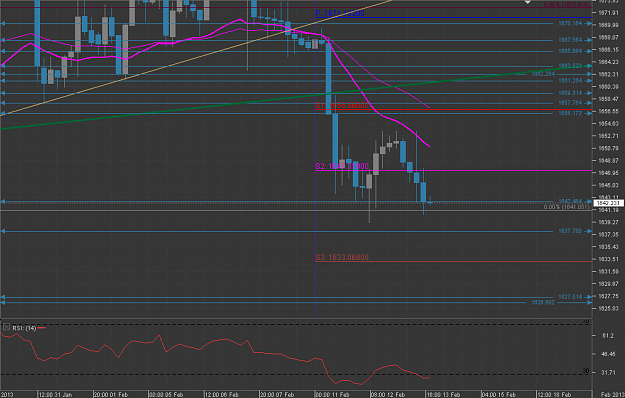Click the 12:00 18 Feb time axis label
This screenshot has width=625, height=398.
[x=554, y=394]
